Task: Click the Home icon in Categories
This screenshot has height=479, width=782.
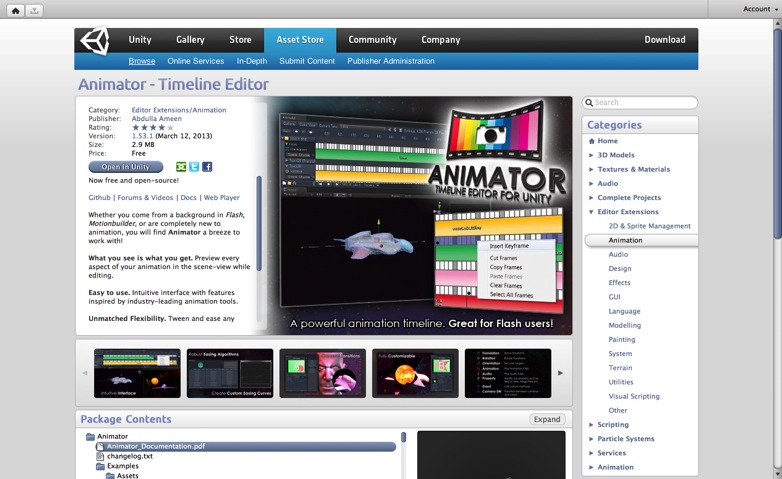Action: point(591,141)
